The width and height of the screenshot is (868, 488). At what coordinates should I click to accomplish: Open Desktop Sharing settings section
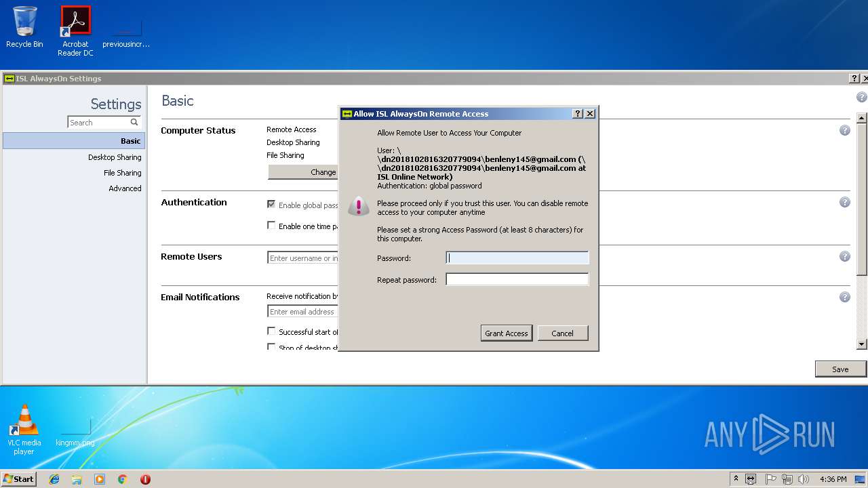(x=115, y=157)
